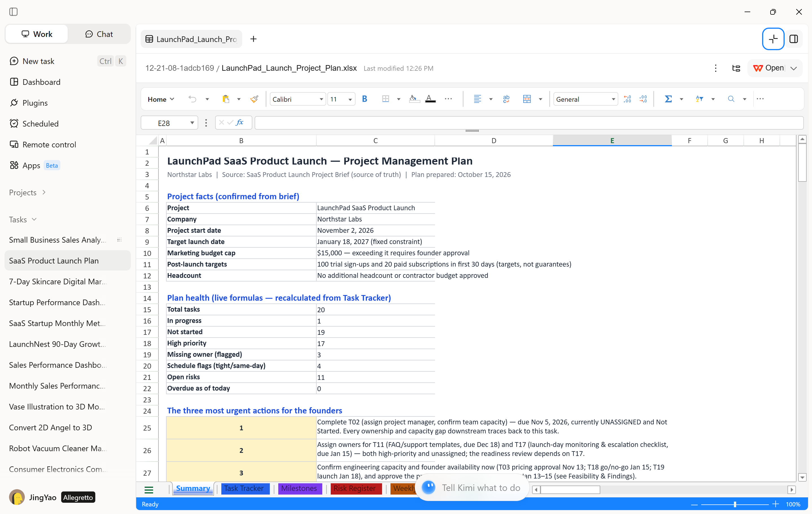Click the insert function fx icon

click(x=240, y=123)
